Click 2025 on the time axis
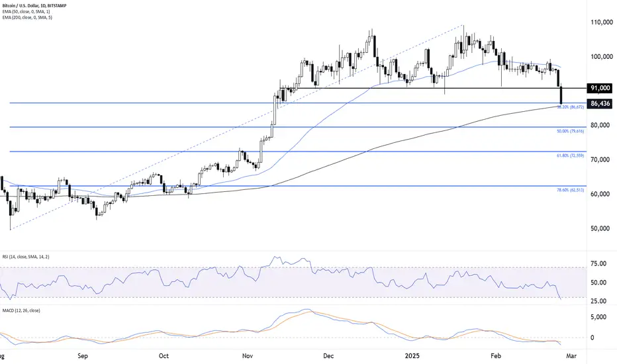The image size is (617, 364). (x=412, y=356)
